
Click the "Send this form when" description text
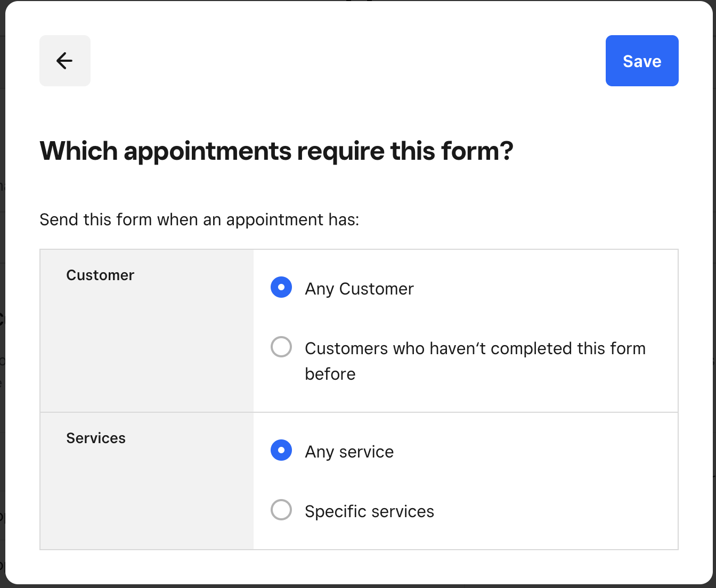click(x=199, y=219)
